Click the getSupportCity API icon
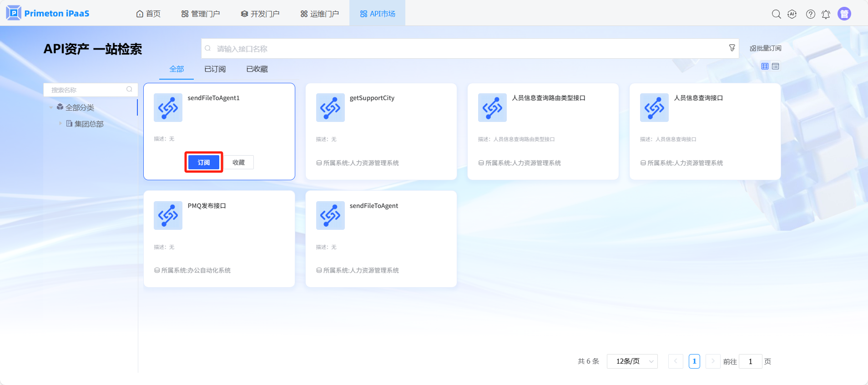Screen dimensions: 868x385 coord(330,108)
